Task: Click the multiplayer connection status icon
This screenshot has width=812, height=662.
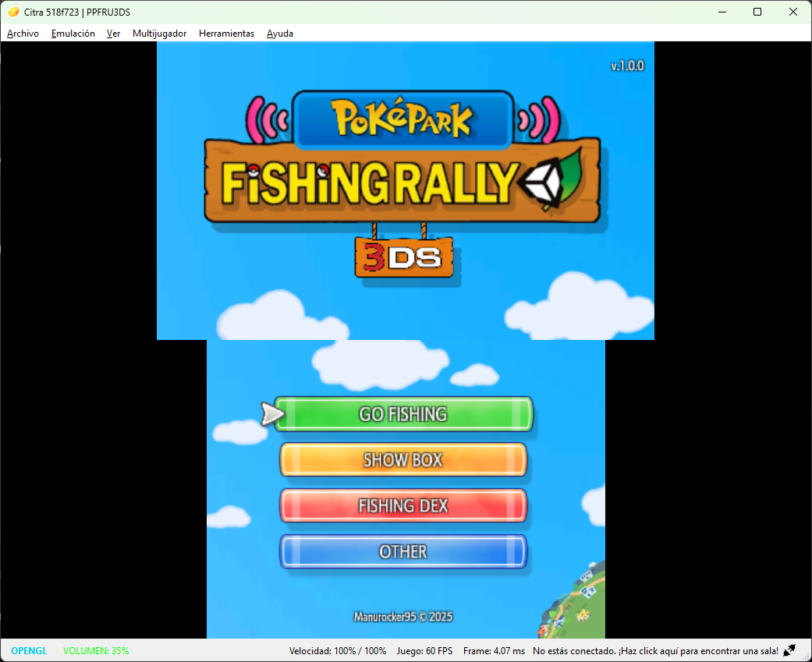Action: [x=789, y=650]
